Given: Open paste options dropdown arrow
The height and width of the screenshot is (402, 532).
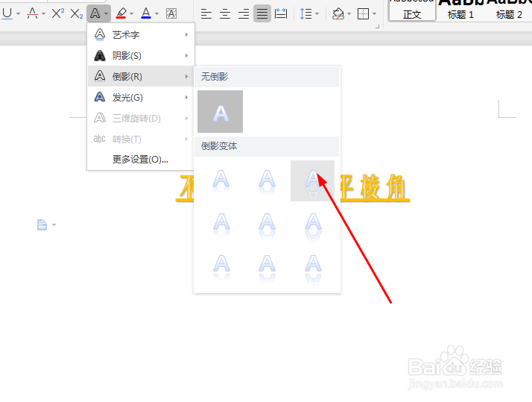Looking at the screenshot, I should (54, 224).
